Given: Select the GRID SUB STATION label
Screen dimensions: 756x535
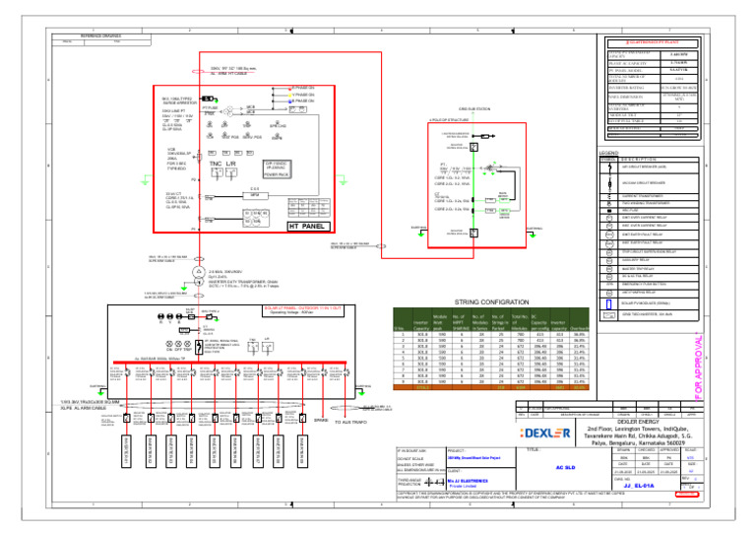Looking at the screenshot, I should (x=474, y=109).
